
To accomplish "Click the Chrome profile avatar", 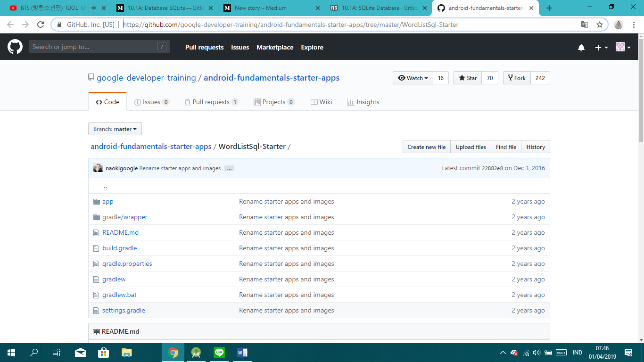I will point(619,25).
